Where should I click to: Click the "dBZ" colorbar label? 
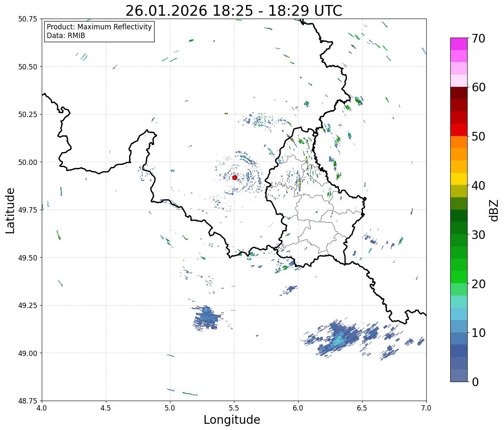494,210
